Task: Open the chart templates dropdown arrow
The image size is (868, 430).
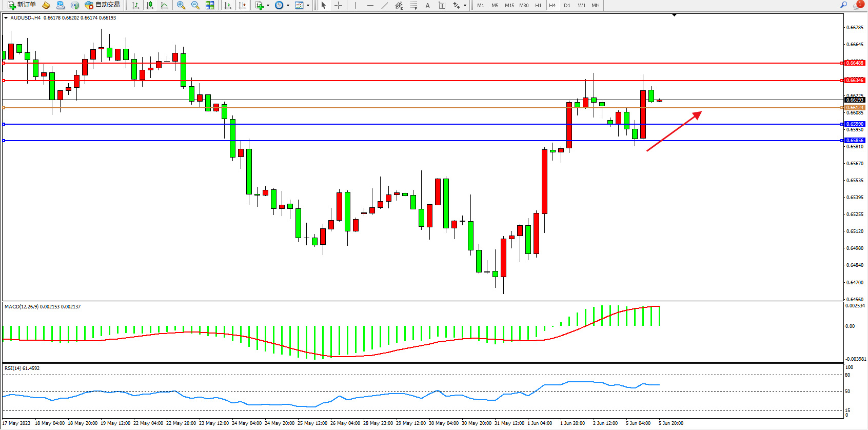Action: tap(308, 6)
